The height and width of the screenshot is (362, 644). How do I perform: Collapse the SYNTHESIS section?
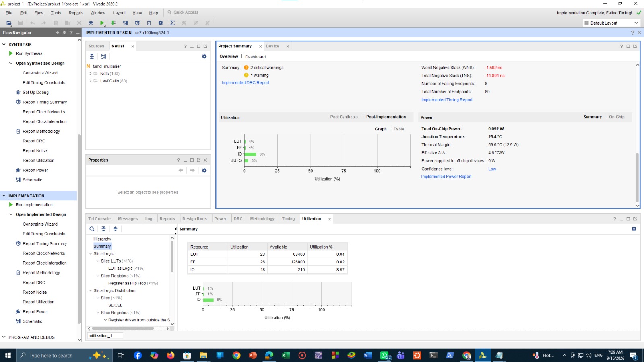[x=4, y=45]
